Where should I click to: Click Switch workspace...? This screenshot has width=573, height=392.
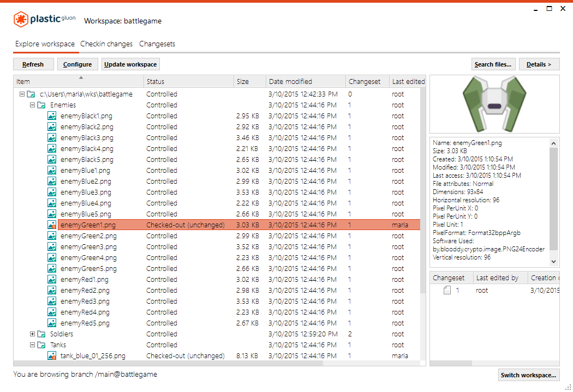coord(528,375)
